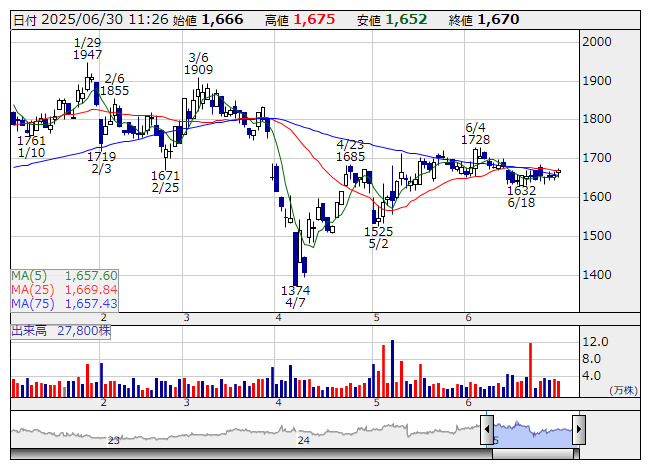Click the 1671 2/25 low label

165,182
